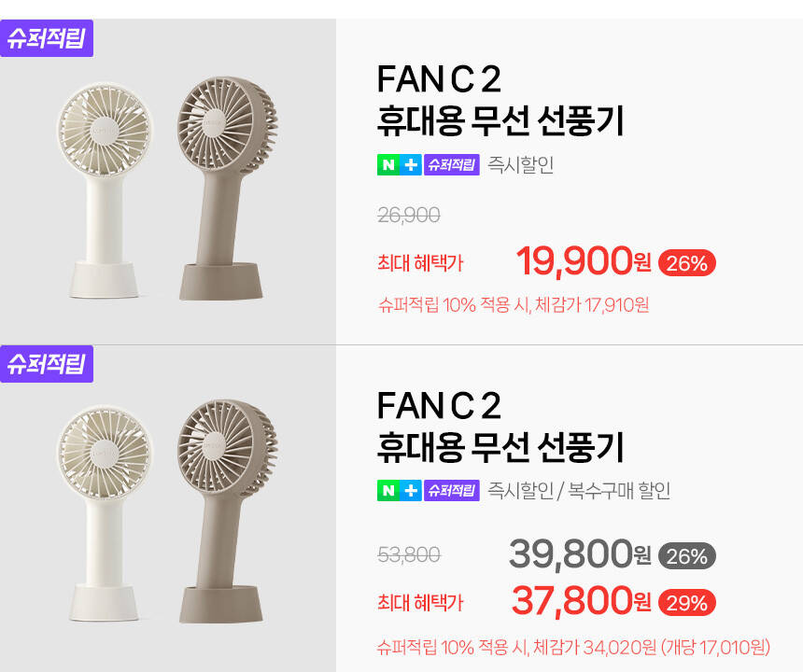This screenshot has height=672, width=803.
Task: Click the crossed-out 26,900 original price
Action: tap(409, 216)
